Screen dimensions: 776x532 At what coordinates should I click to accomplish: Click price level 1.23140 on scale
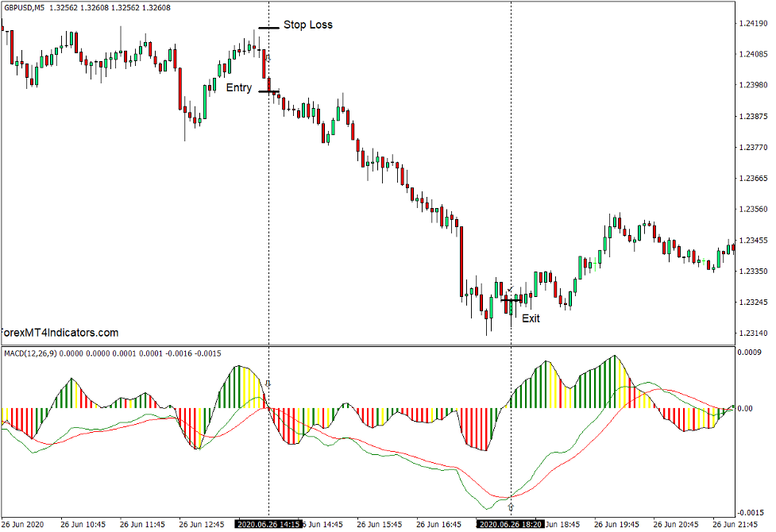(753, 333)
